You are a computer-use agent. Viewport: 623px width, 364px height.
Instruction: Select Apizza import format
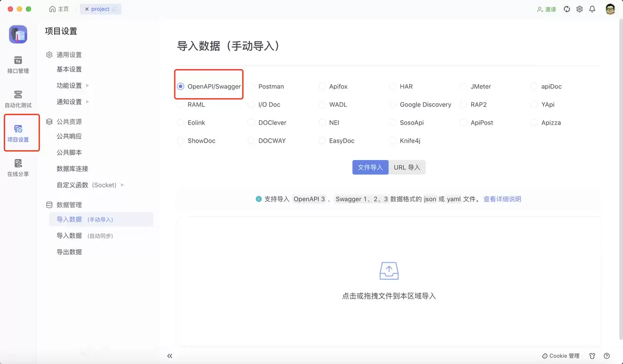pos(546,123)
